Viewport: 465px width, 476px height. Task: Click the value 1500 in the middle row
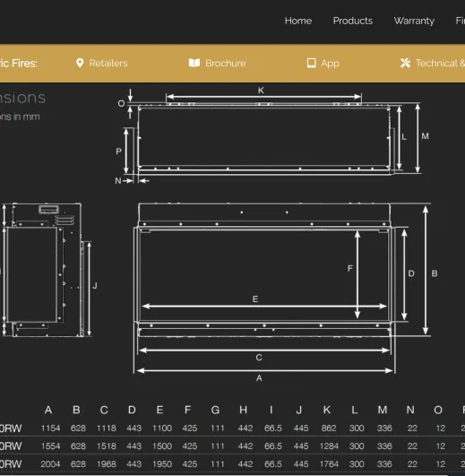162,446
